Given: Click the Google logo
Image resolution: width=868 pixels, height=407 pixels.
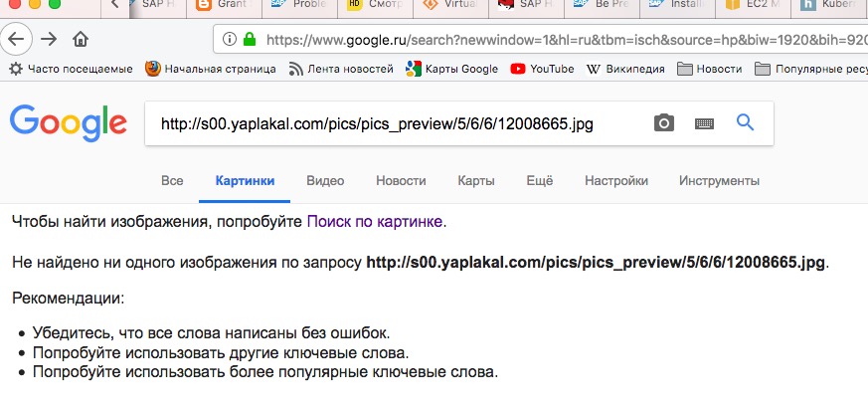Looking at the screenshot, I should (x=68, y=123).
